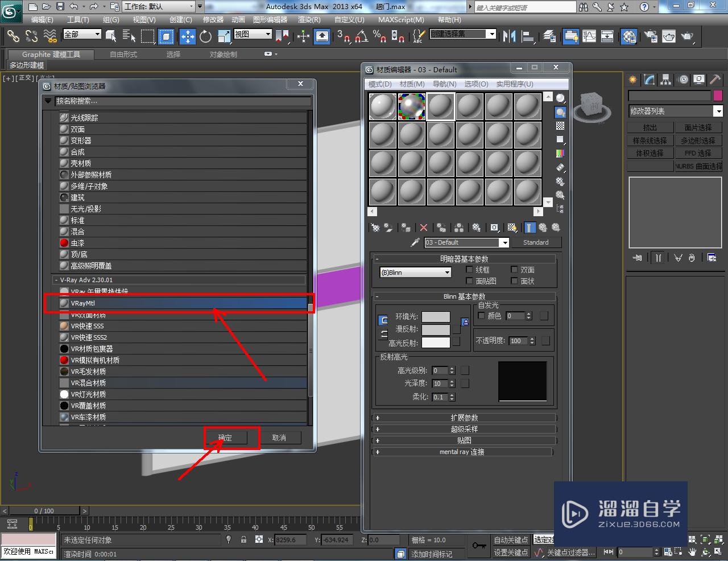The height and width of the screenshot is (561, 728).
Task: Enable the 面状 (Faceted) checkbox
Action: point(514,281)
